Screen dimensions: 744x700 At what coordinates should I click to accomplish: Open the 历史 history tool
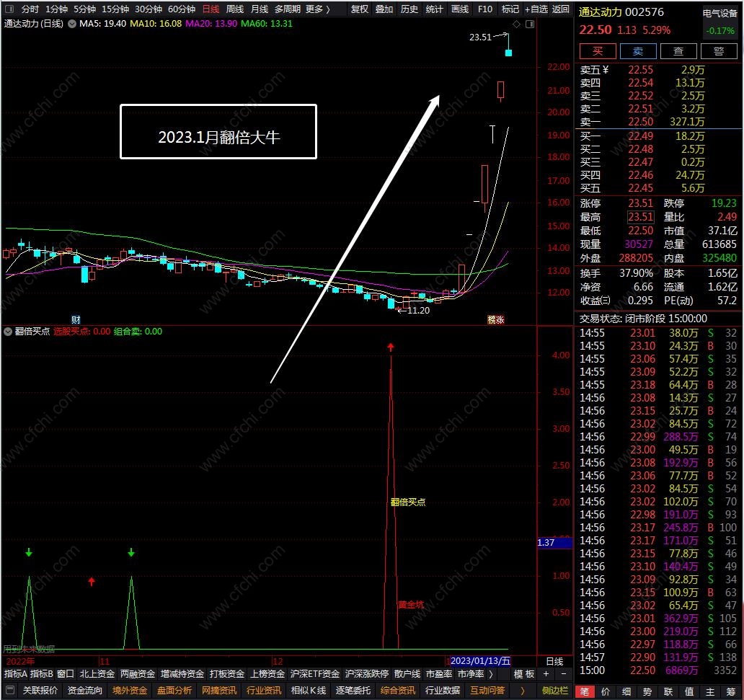click(409, 9)
